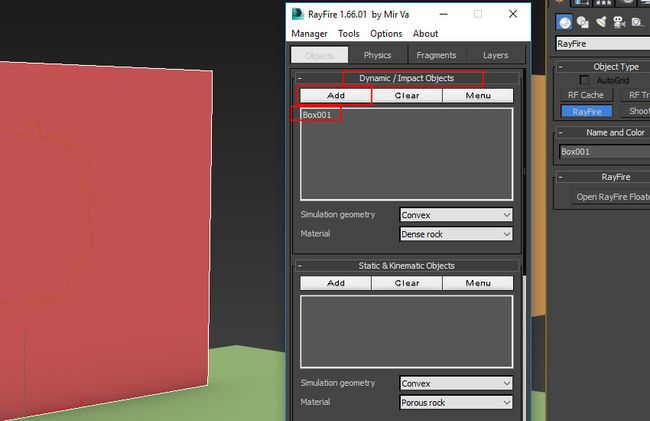Collapse the Dynamic / Impact Objects rollout
650x421 pixels.
[x=300, y=78]
